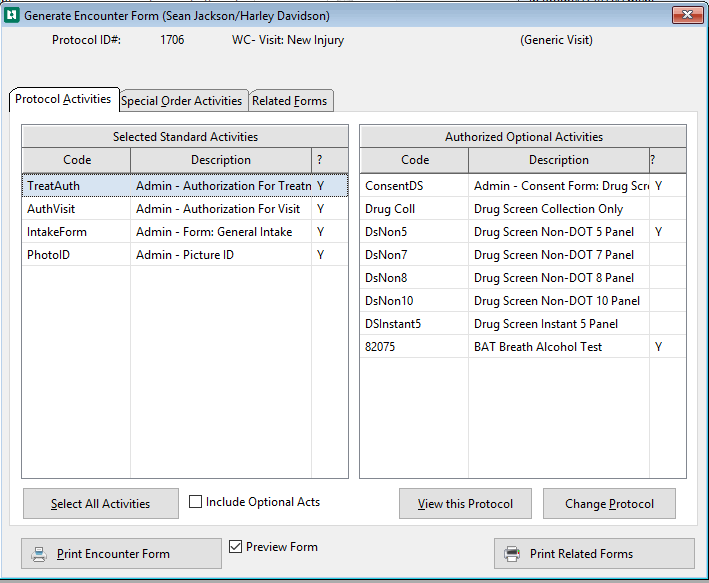Select the 82075 activity code

coord(380,347)
